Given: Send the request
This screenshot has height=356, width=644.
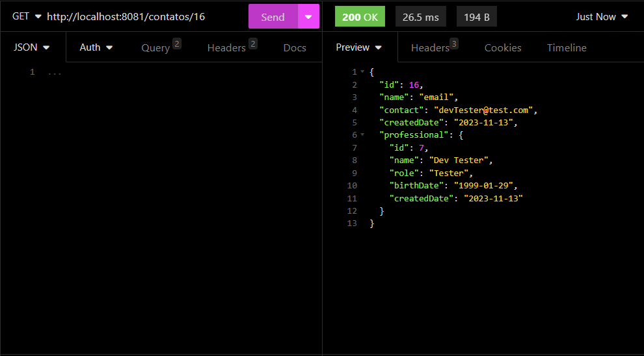Looking at the screenshot, I should coord(273,17).
